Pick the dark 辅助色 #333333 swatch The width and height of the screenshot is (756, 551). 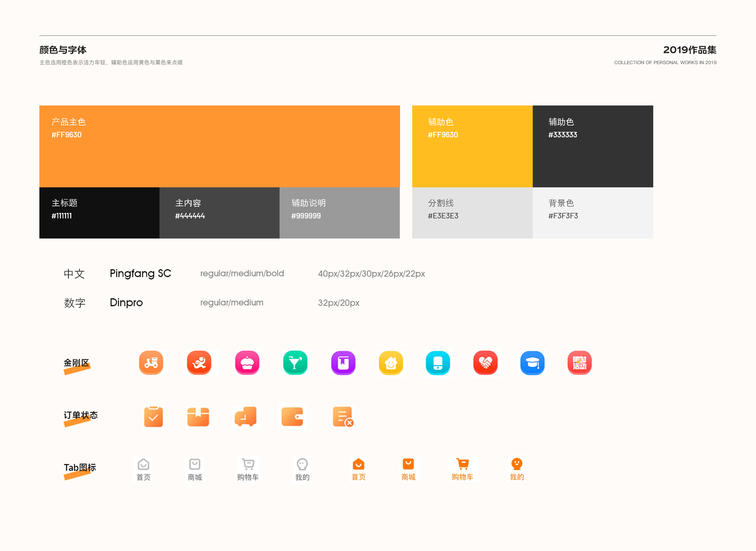[x=593, y=146]
